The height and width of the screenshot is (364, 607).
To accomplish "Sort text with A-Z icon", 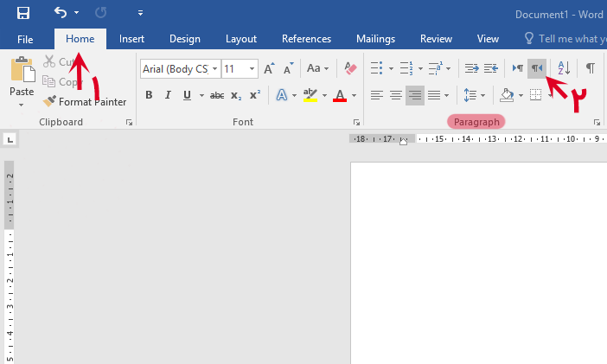I will pyautogui.click(x=564, y=68).
